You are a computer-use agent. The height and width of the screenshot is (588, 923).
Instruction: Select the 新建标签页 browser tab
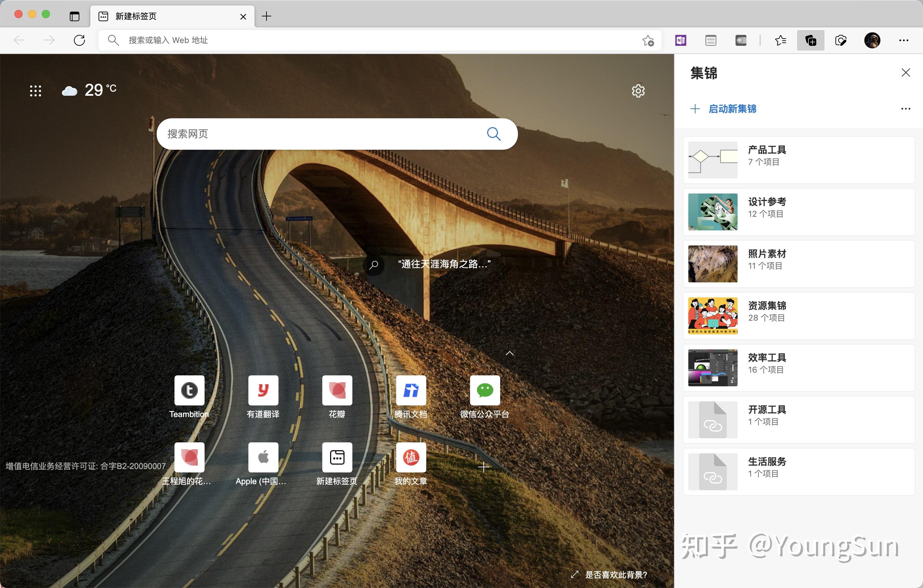pos(172,16)
